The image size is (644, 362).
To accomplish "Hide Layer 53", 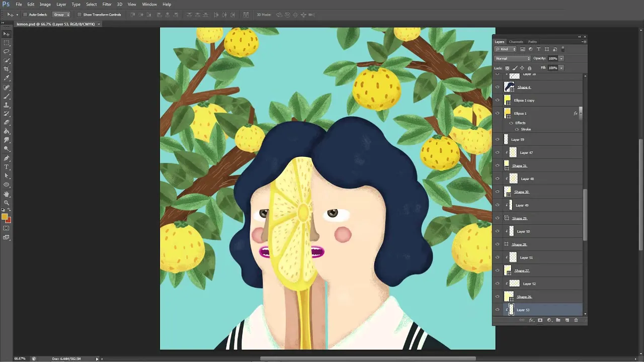I will (498, 310).
